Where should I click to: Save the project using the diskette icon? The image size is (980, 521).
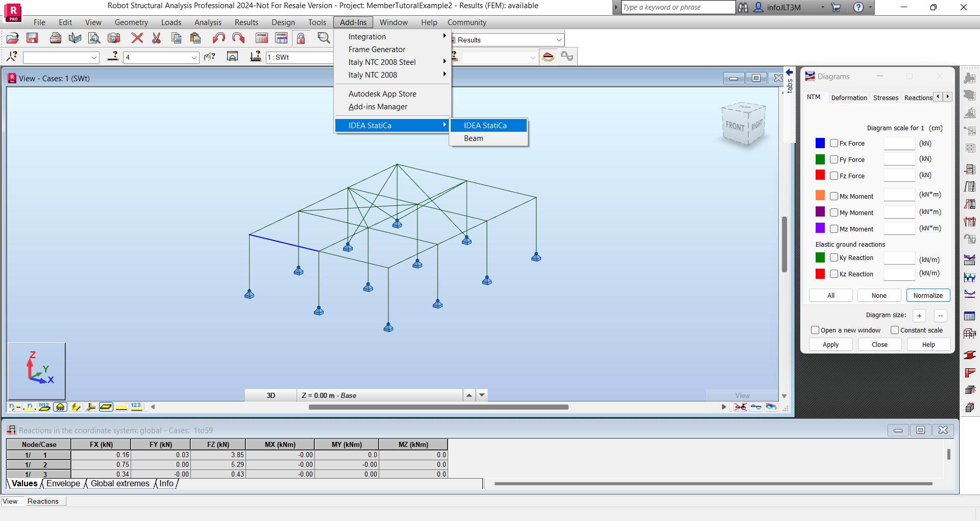[32, 37]
